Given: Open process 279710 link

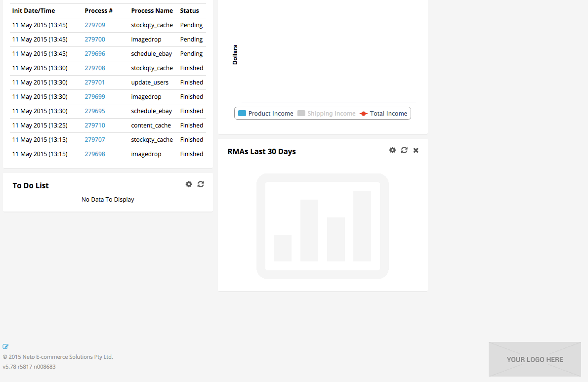Looking at the screenshot, I should tap(95, 125).
